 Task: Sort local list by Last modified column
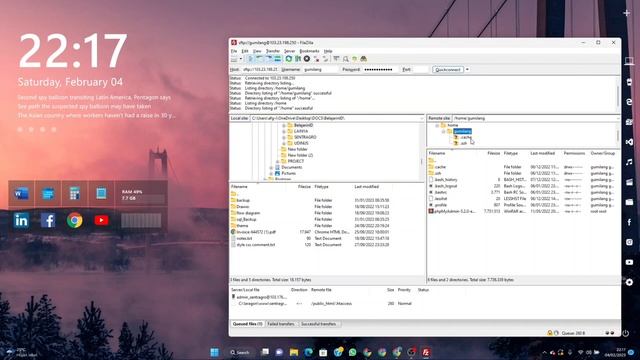367,187
